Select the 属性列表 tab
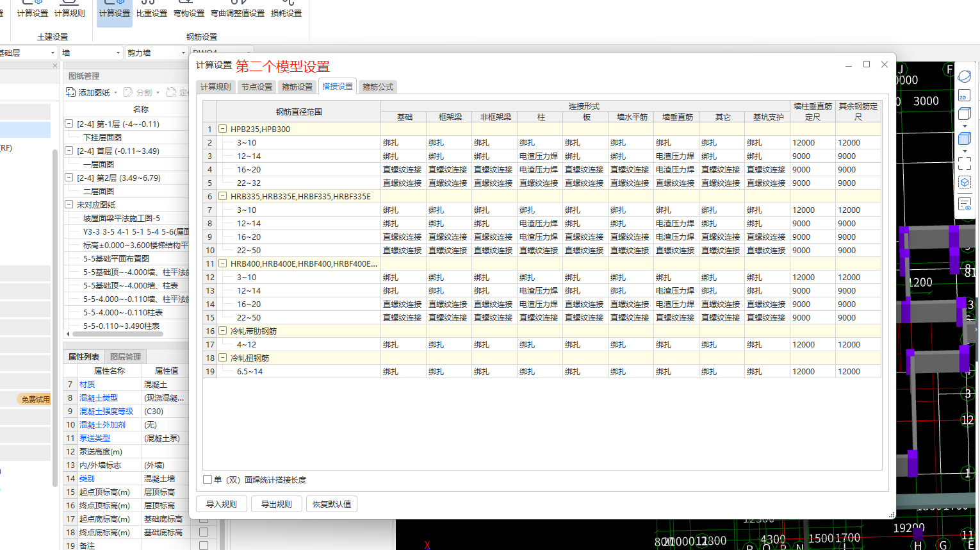Viewport: 980px width, 550px height. (84, 356)
